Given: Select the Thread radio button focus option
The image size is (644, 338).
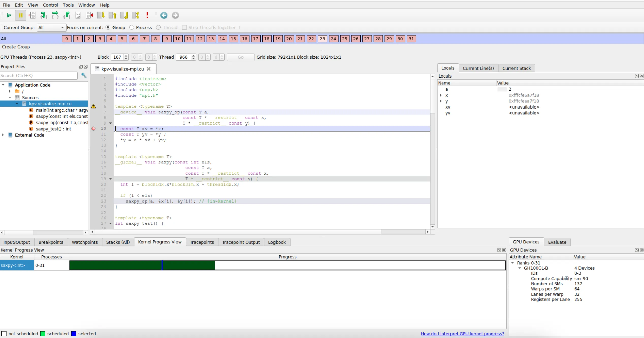Looking at the screenshot, I should pyautogui.click(x=158, y=27).
